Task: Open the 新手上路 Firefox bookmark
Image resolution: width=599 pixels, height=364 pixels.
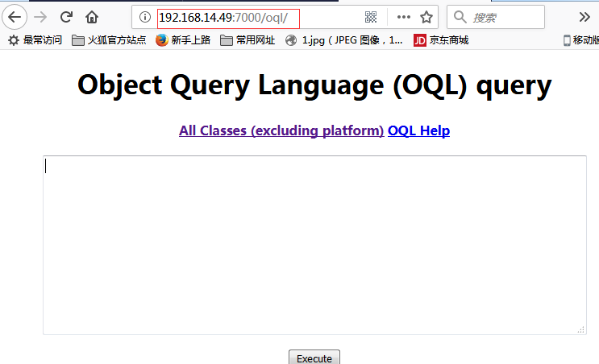Action: pyautogui.click(x=183, y=40)
